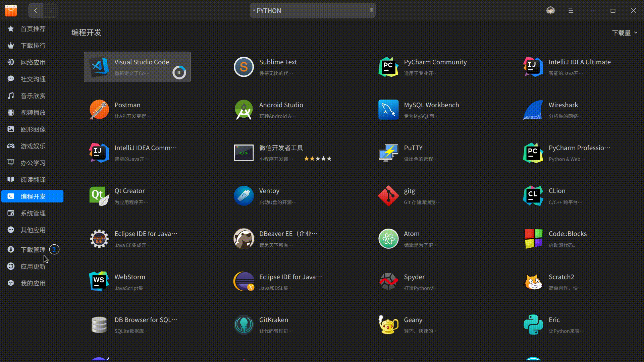Go to 应用更新 page
The height and width of the screenshot is (362, 644).
pos(33,266)
